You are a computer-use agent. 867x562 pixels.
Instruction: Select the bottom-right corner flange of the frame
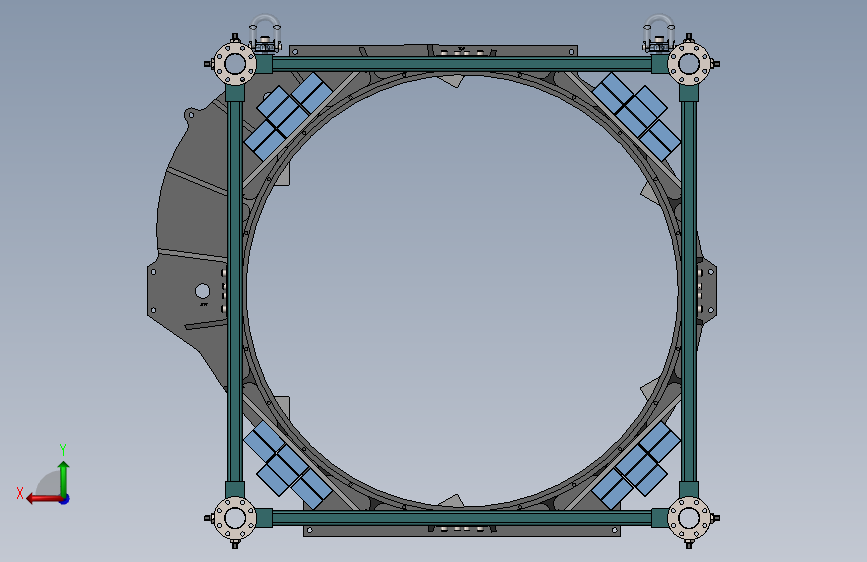pos(689,518)
